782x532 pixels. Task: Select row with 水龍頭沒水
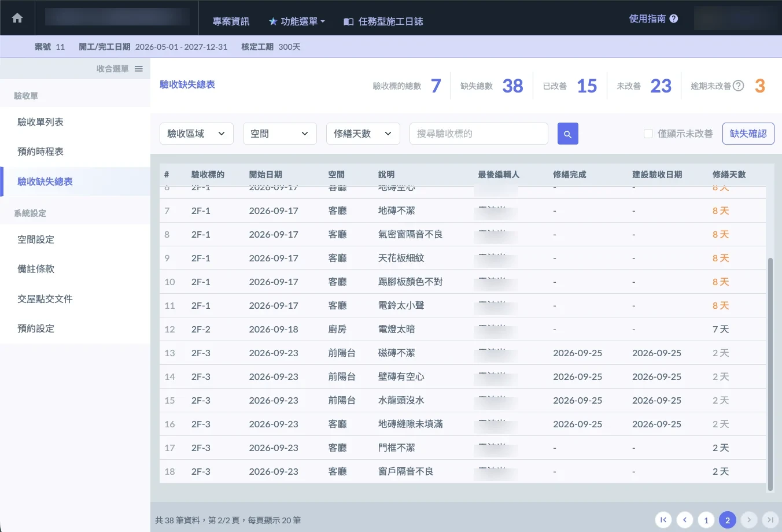click(463, 400)
